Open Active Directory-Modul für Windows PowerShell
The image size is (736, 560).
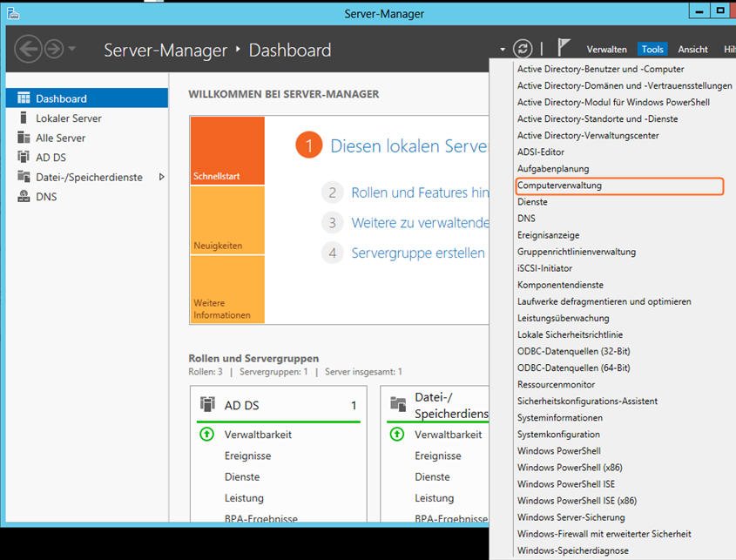coord(613,102)
